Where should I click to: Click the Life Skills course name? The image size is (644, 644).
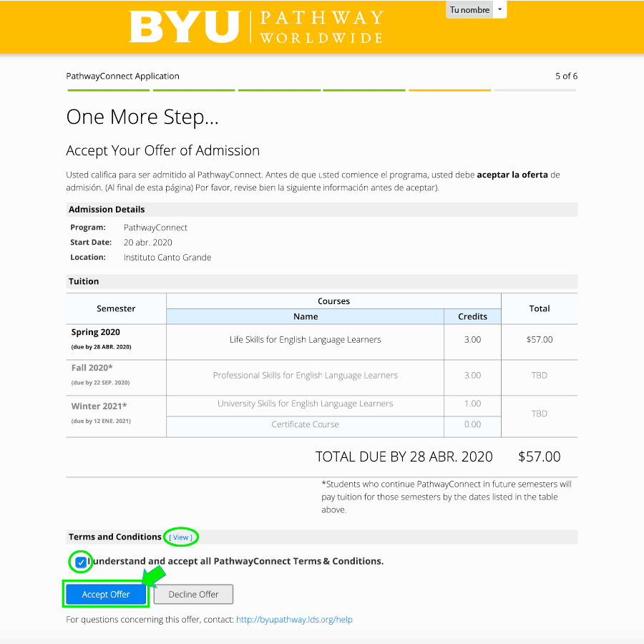pos(305,340)
